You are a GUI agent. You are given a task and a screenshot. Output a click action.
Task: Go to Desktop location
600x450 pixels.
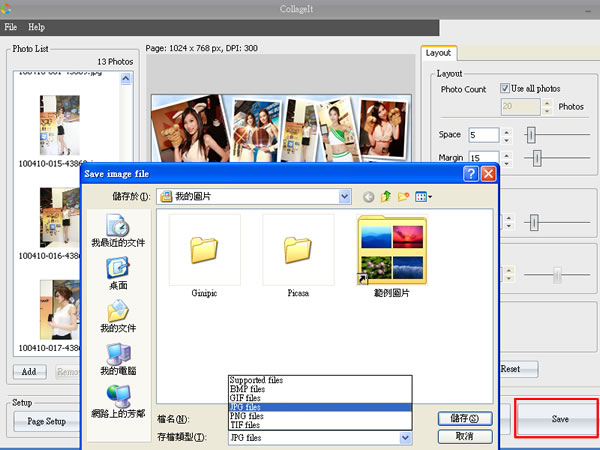118,274
